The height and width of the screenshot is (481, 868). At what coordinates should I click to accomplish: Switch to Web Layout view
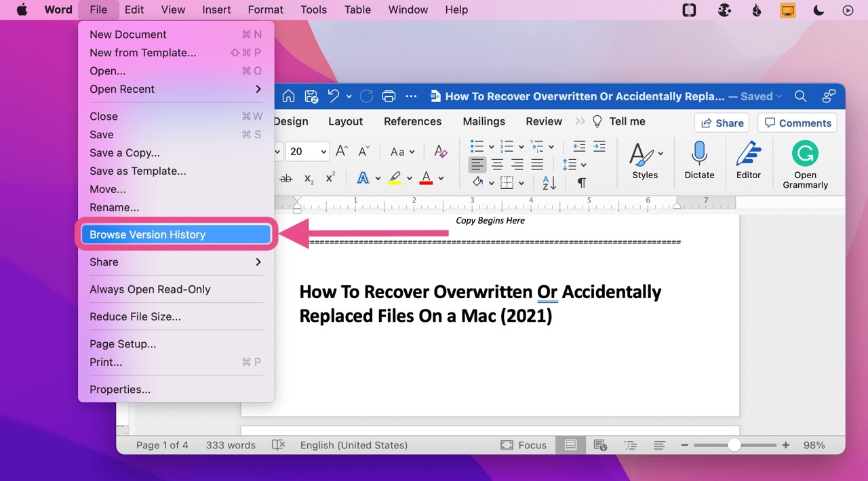tap(600, 445)
